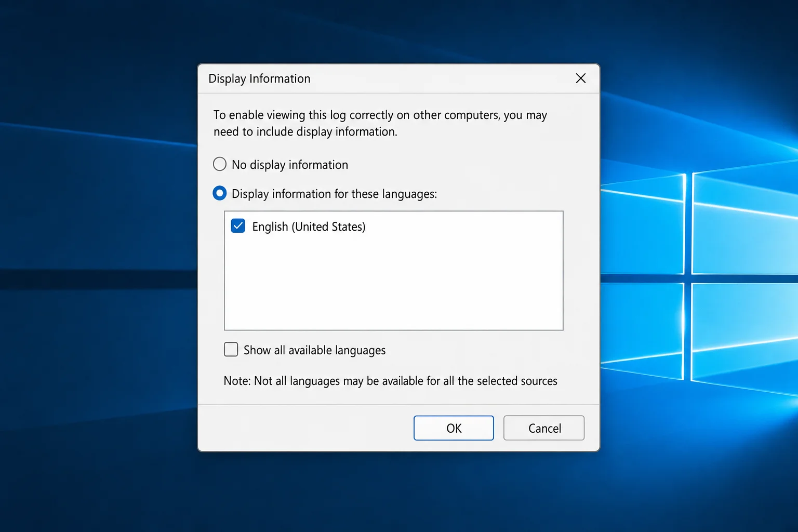Confirm with the OK button

click(x=454, y=428)
